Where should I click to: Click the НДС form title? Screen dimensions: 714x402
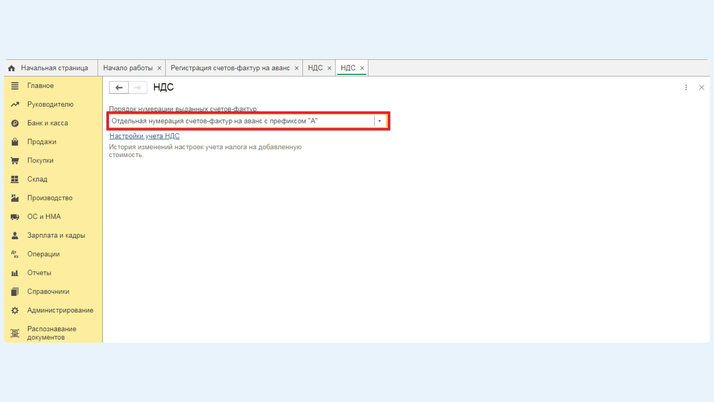click(163, 87)
